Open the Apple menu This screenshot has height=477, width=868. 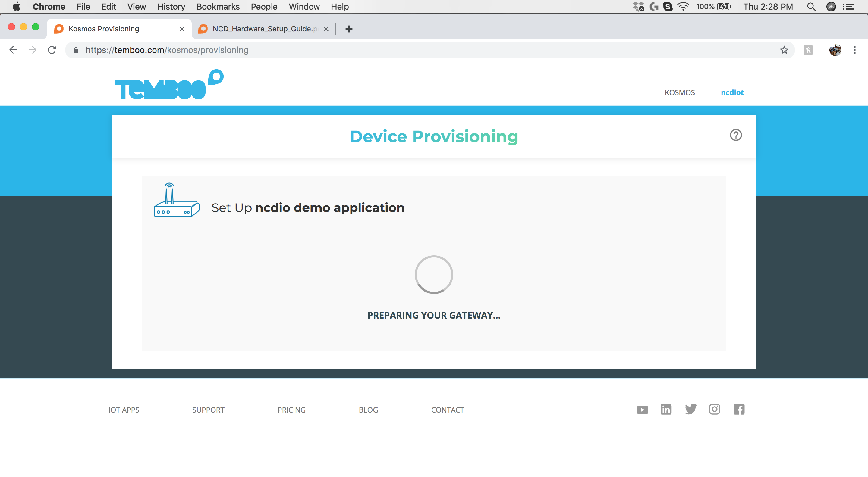click(x=16, y=6)
